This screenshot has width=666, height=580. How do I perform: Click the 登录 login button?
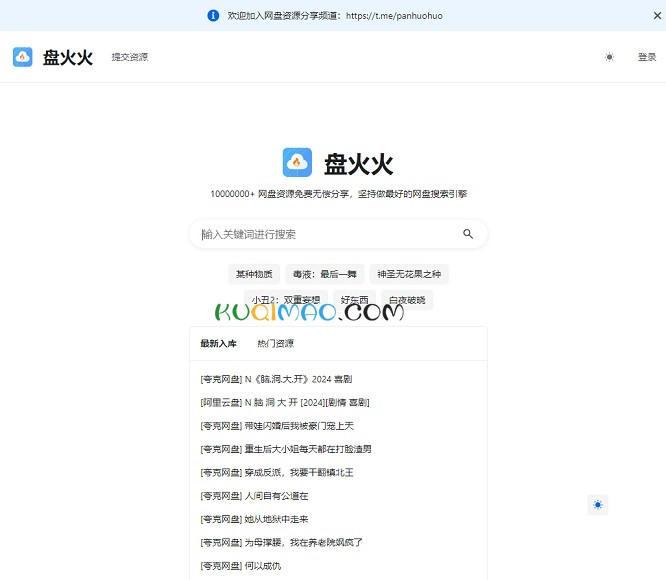646,57
